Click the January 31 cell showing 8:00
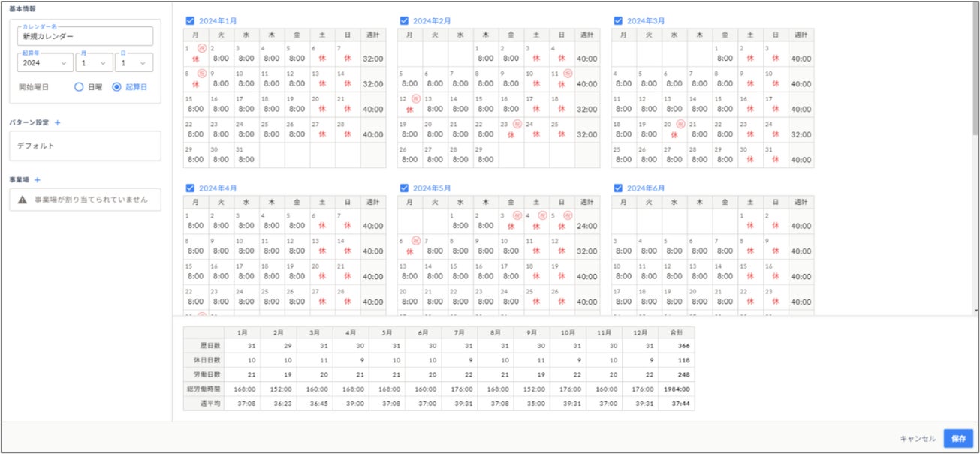980x454 pixels. 247,155
